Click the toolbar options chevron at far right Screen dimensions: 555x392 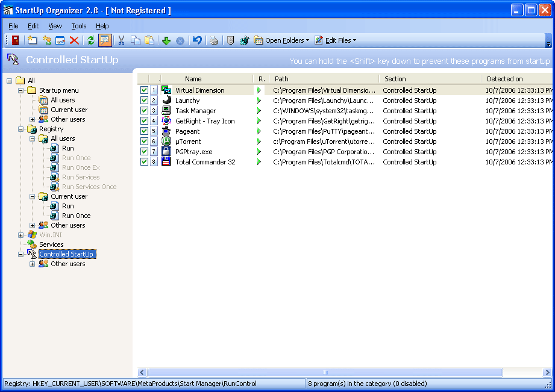click(548, 41)
